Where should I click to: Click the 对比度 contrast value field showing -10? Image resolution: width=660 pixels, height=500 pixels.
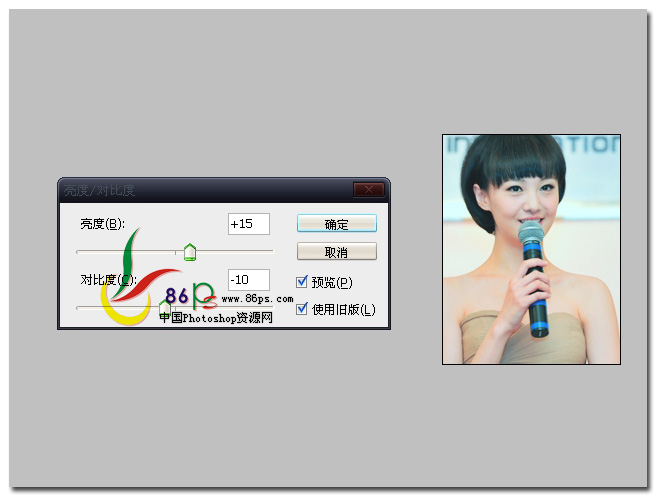(x=249, y=280)
